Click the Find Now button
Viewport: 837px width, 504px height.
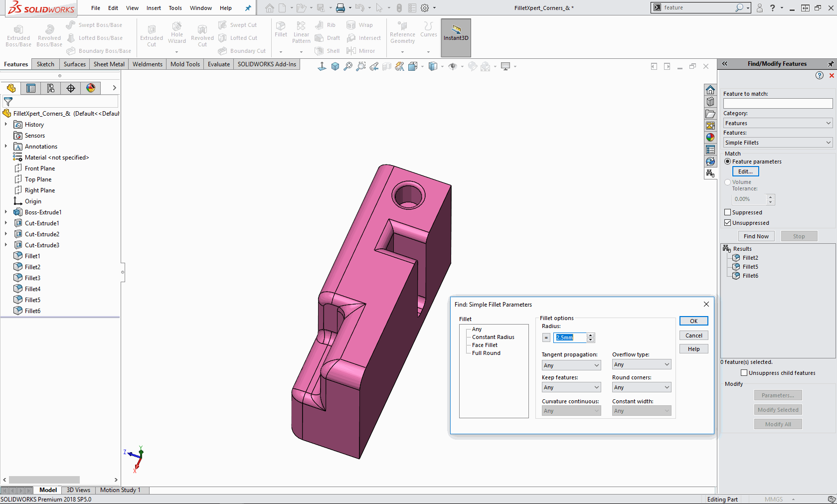756,236
